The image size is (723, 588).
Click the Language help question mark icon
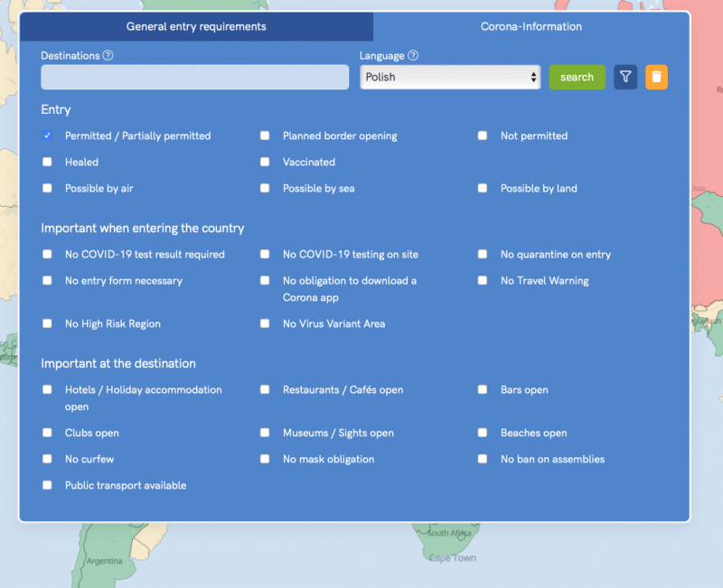[413, 56]
